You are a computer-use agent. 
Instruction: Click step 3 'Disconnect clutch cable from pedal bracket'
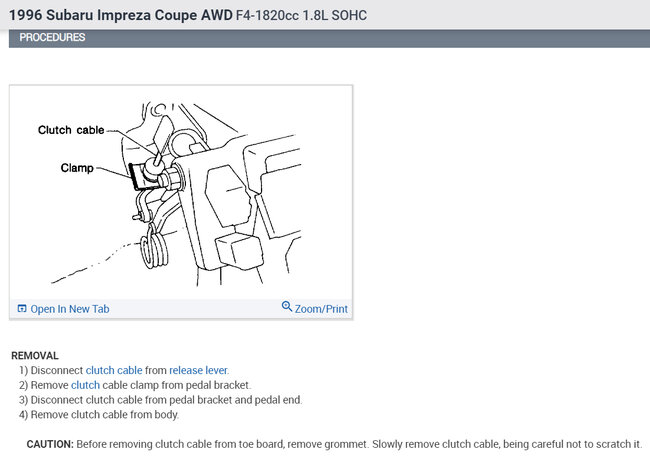coord(160,400)
